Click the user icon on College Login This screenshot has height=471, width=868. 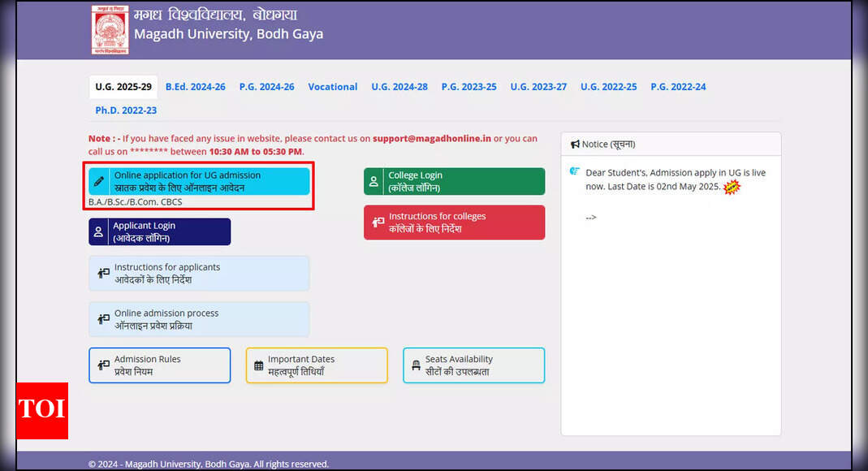click(374, 182)
